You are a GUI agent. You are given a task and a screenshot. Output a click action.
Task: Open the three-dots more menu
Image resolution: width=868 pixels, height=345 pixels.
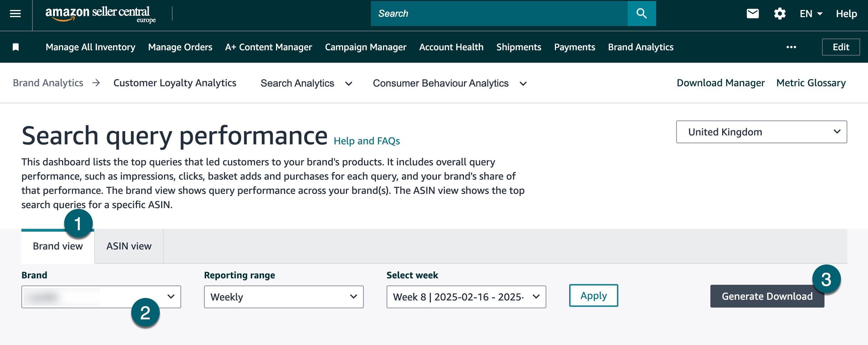(x=791, y=47)
